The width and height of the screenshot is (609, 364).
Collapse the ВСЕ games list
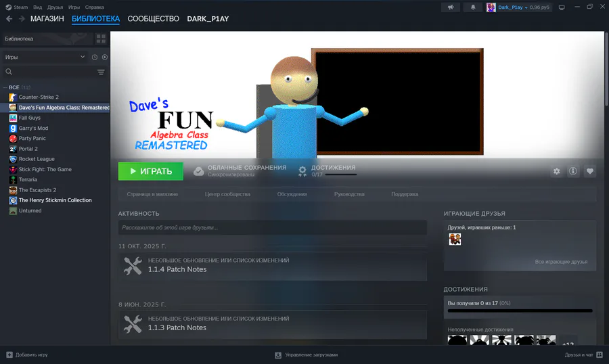(5, 87)
